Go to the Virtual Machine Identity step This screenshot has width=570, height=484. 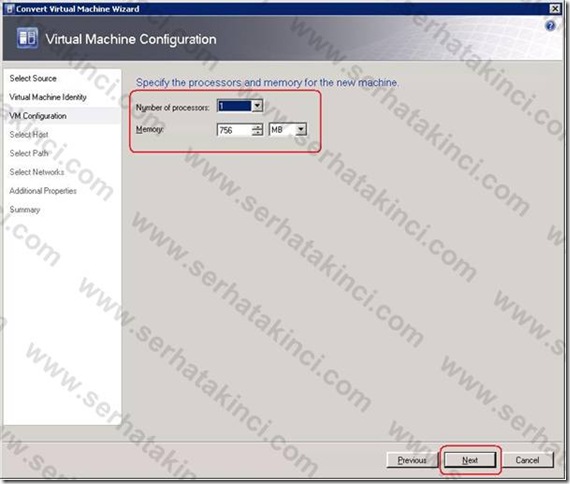(48, 97)
